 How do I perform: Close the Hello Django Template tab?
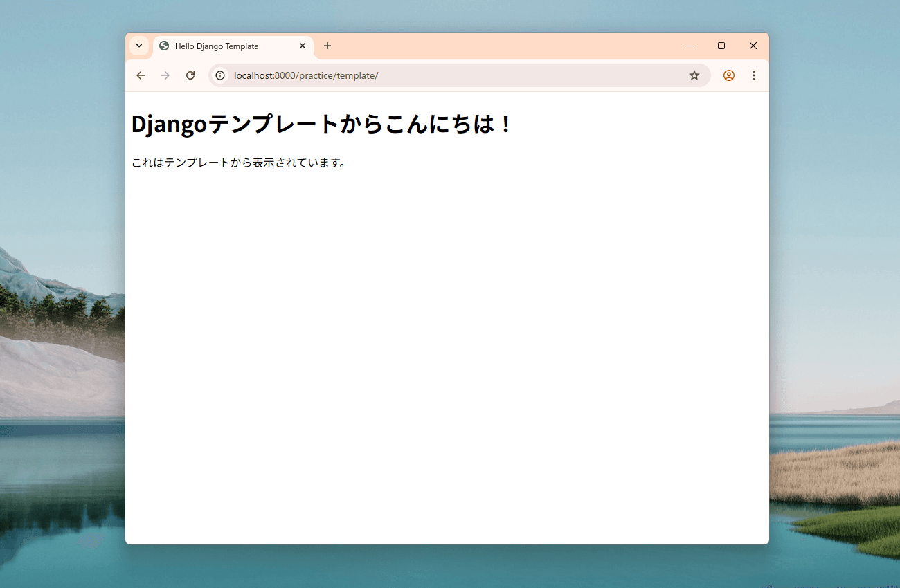click(303, 46)
